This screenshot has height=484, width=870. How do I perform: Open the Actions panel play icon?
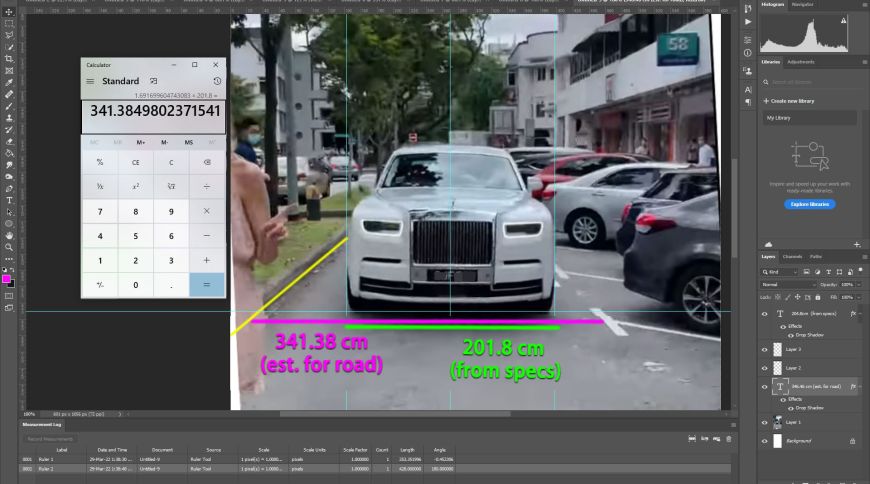click(748, 22)
